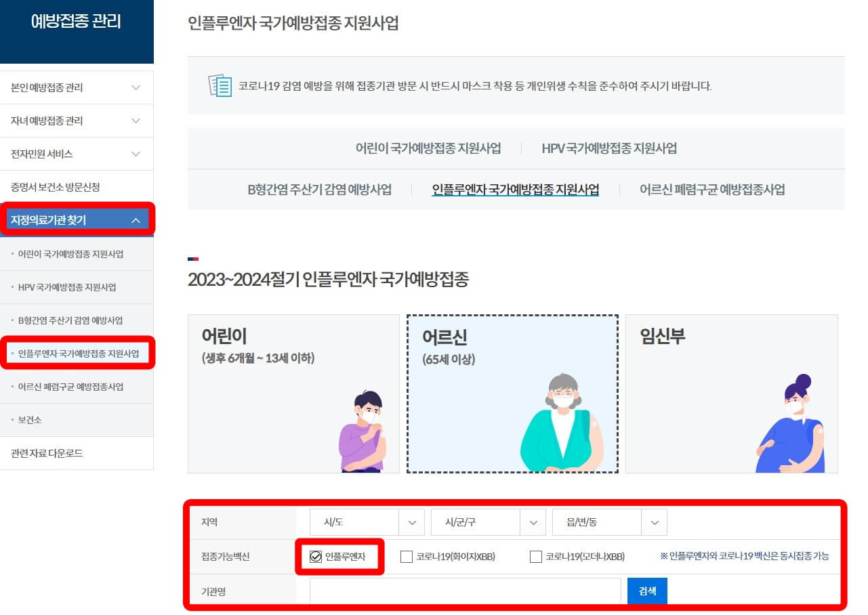868x615 pixels.
Task: Click the pregnant woman illustration
Action: 790,423
